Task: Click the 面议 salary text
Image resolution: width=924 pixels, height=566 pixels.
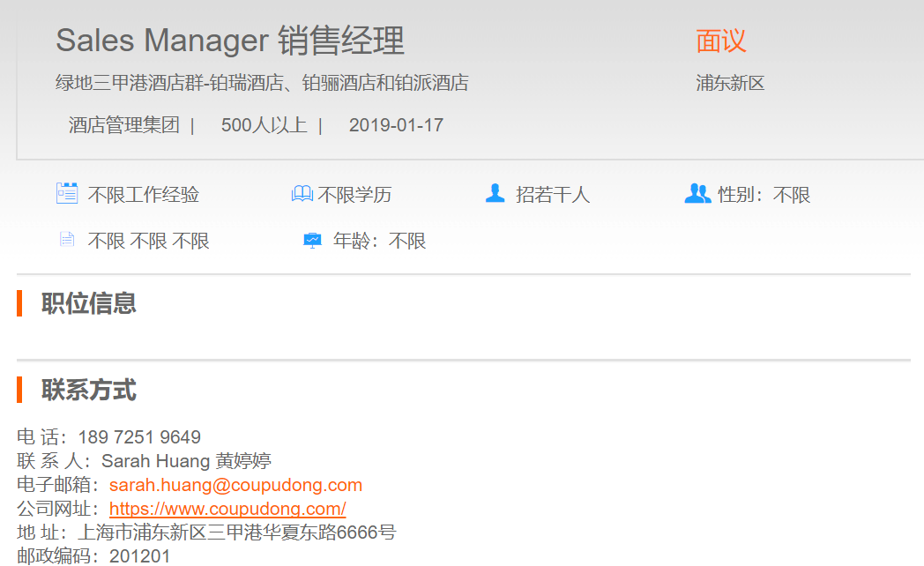Action: pos(720,41)
